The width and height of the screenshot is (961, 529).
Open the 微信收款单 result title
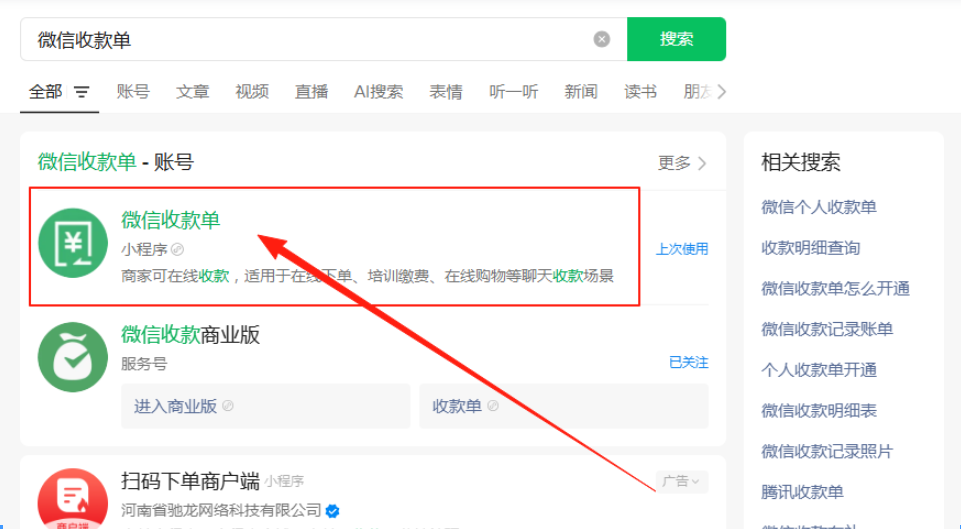(171, 220)
